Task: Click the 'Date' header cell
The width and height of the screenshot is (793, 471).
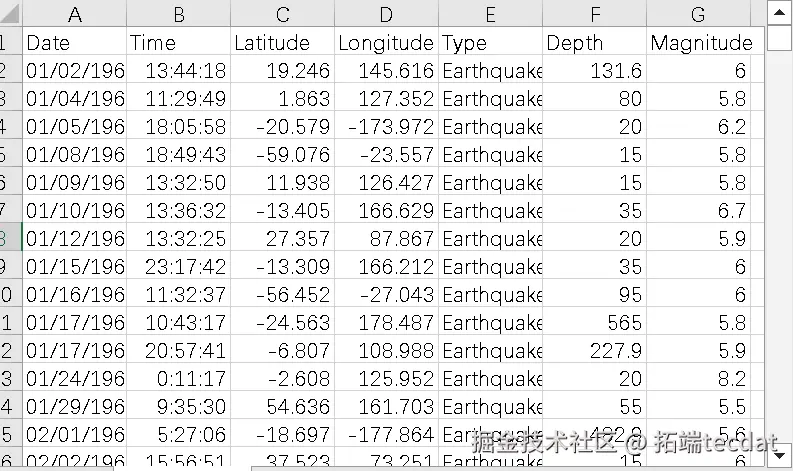Action: point(75,41)
